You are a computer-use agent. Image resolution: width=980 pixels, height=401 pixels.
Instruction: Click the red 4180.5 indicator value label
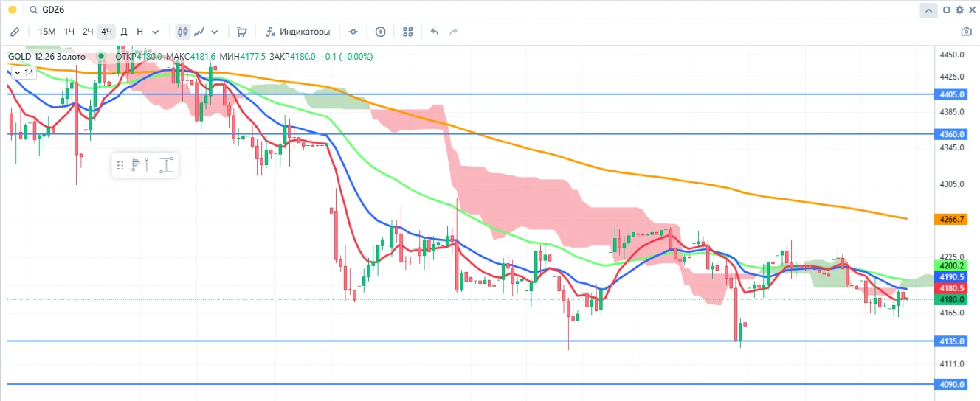(953, 288)
